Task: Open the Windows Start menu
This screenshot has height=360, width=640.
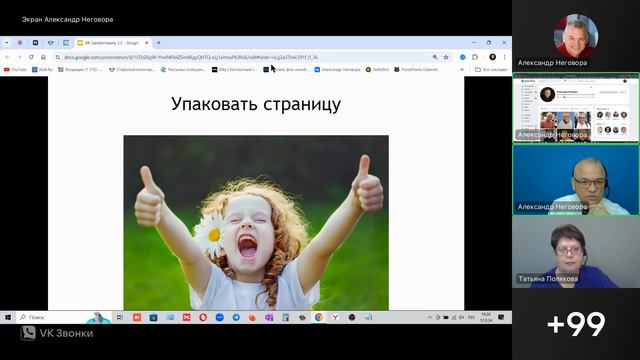Action: (x=8, y=317)
